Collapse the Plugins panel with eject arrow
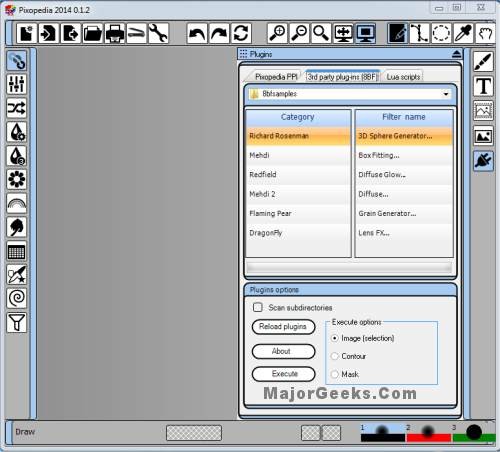500x452 pixels. point(457,54)
